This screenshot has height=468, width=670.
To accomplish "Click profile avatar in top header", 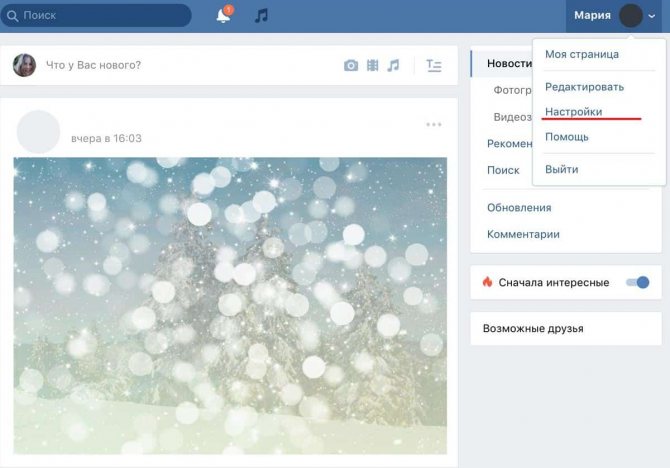I will pyautogui.click(x=631, y=16).
